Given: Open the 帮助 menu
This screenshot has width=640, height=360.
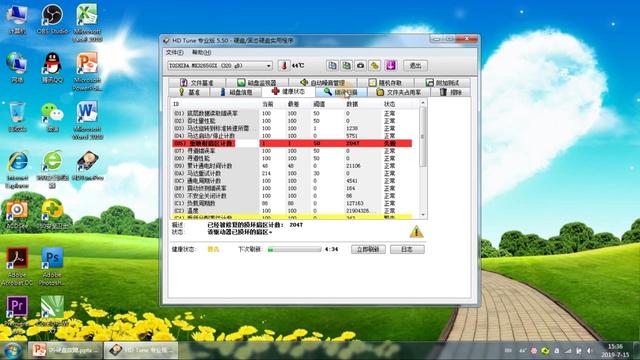Looking at the screenshot, I should (201, 52).
